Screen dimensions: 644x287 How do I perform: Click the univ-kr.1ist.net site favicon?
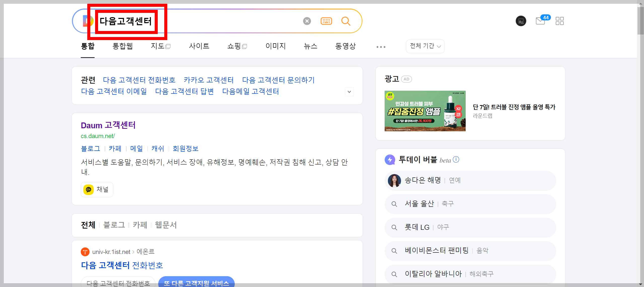(x=86, y=251)
